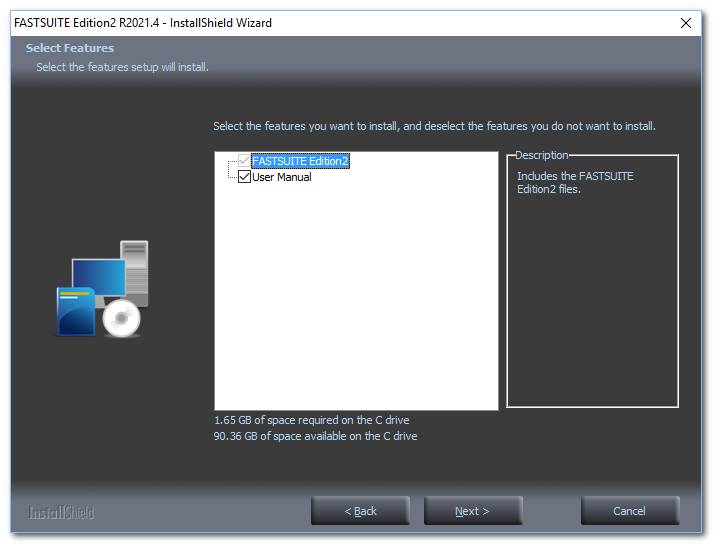This screenshot has height=544, width=713.
Task: Continue installation with the Next button
Action: click(473, 511)
